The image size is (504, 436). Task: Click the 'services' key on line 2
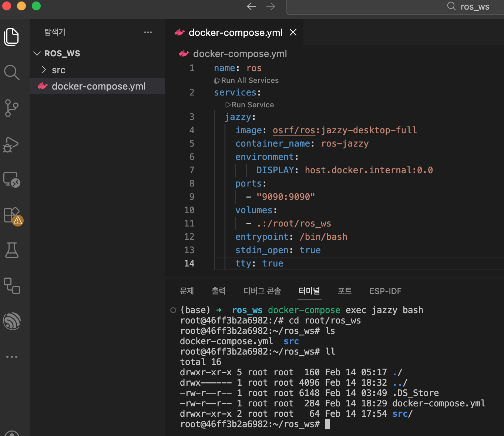pos(235,93)
